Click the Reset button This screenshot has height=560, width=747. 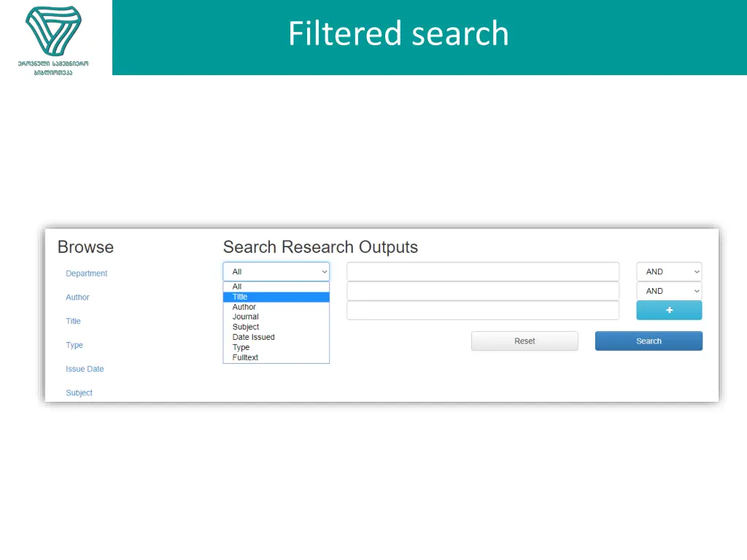tap(525, 341)
